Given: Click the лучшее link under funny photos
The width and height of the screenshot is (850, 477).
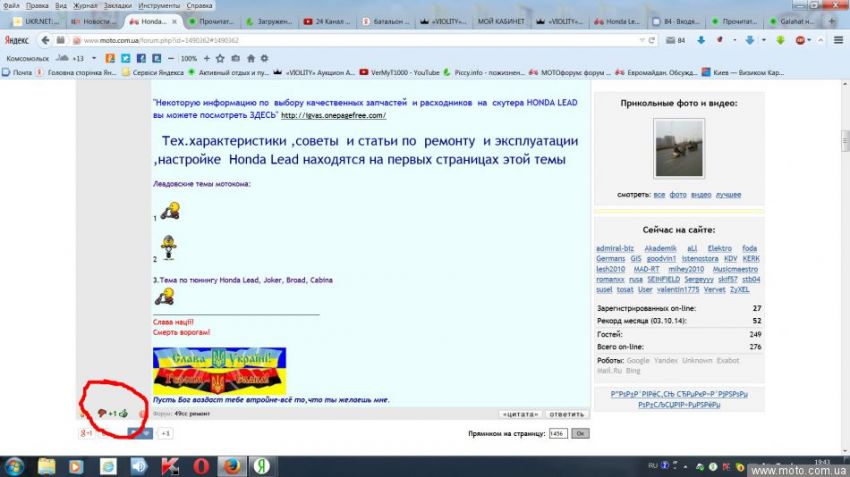Looking at the screenshot, I should (x=728, y=195).
